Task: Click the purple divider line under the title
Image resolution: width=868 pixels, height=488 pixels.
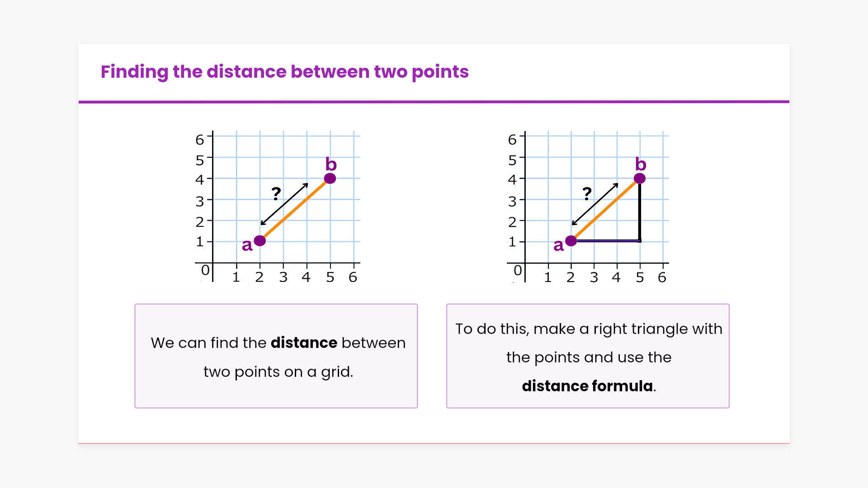Action: [434, 102]
